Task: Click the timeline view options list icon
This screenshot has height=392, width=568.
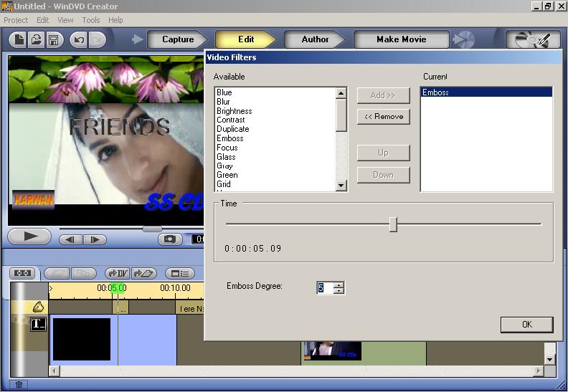Action: (x=180, y=273)
